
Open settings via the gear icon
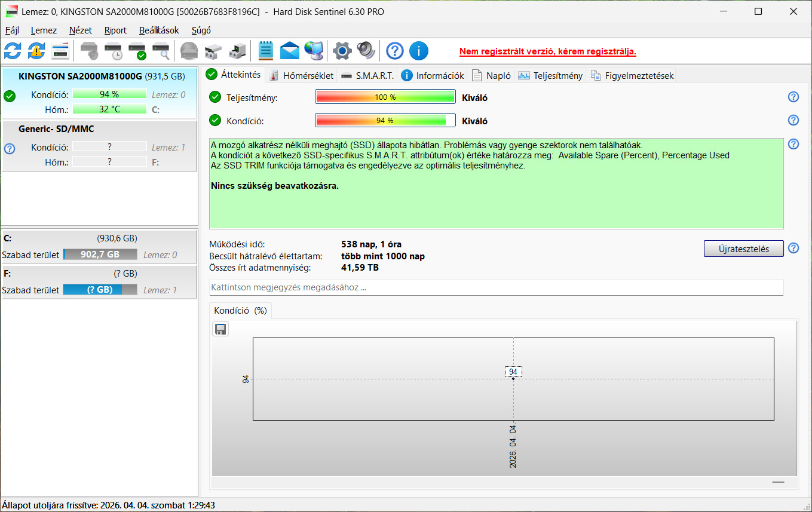tap(342, 51)
